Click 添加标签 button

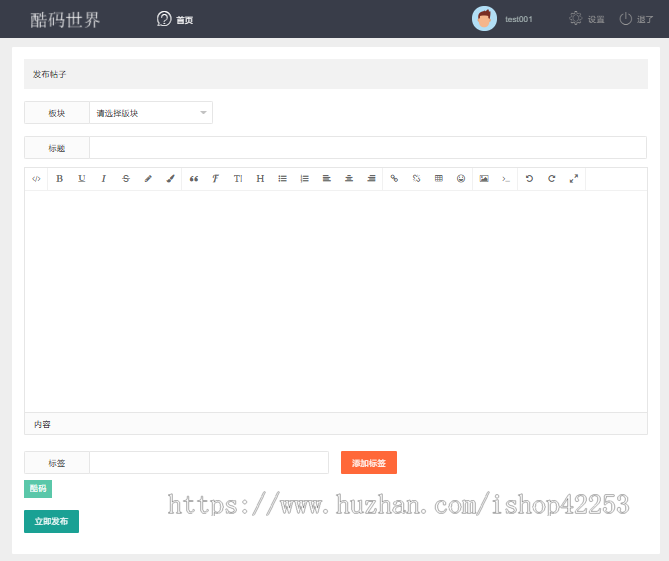(369, 463)
